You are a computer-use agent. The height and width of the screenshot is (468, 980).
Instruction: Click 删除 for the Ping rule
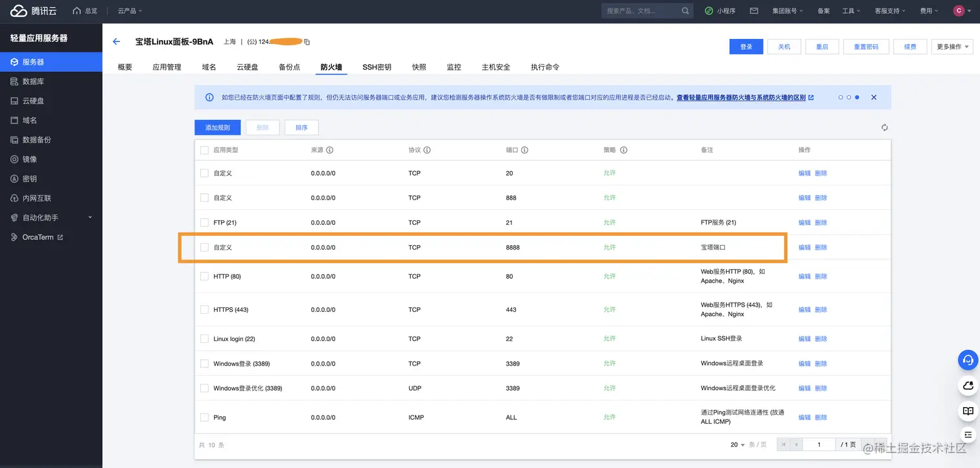click(821, 417)
